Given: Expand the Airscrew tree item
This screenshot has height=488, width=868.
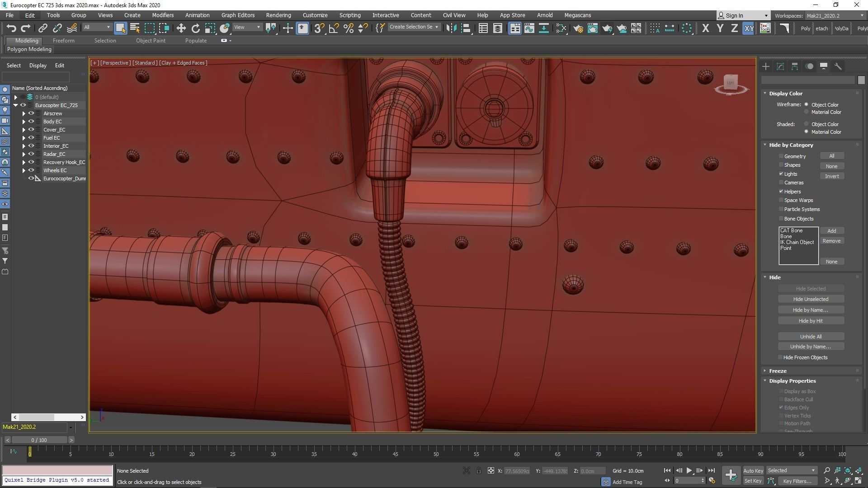Looking at the screenshot, I should pyautogui.click(x=24, y=113).
